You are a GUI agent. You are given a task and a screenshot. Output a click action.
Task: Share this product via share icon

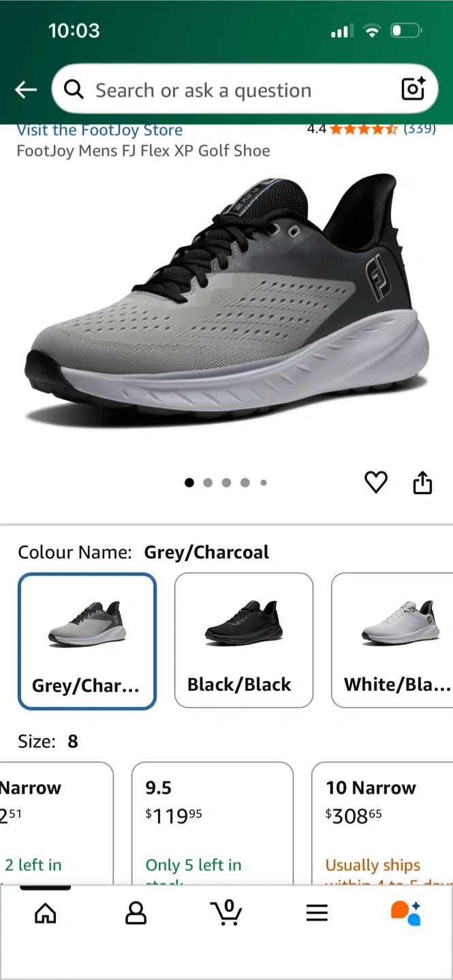tap(422, 482)
